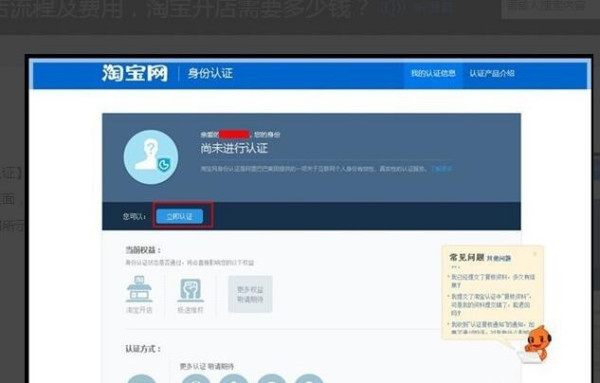Open the 其他问题 link in the help popup
Screen dimensions: 600x383
click(x=499, y=258)
